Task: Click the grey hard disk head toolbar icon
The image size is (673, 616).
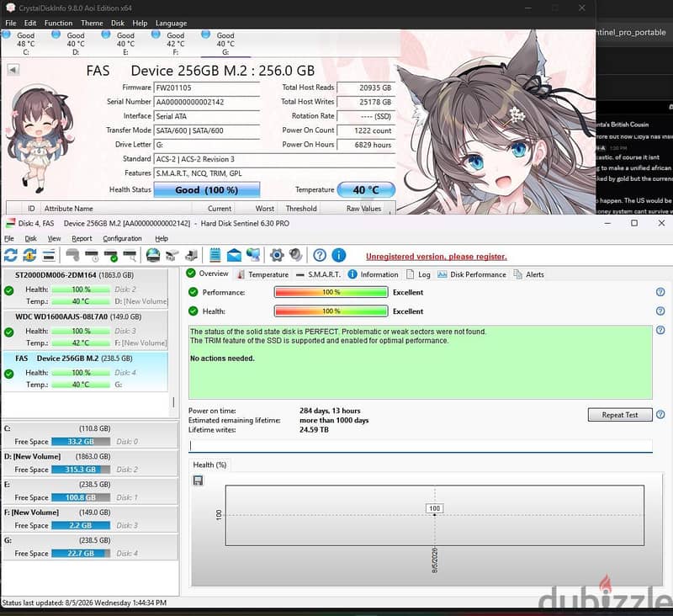Action: point(72,255)
